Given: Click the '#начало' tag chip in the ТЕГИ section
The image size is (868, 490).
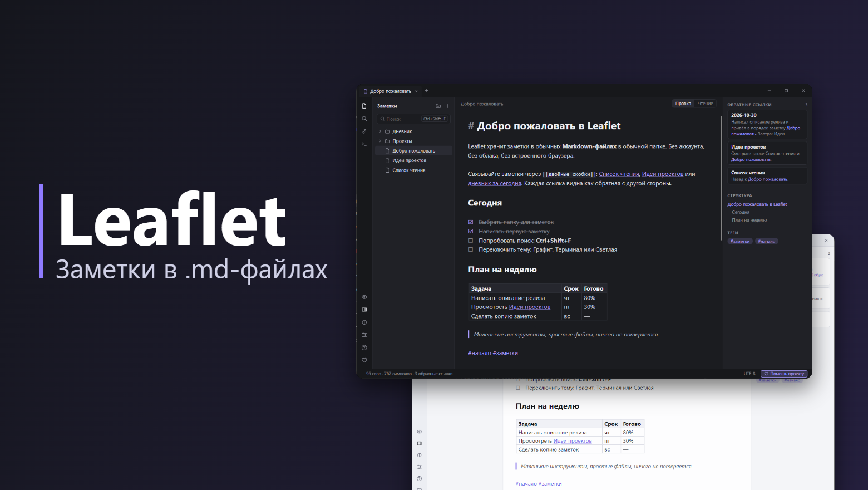Looking at the screenshot, I should pos(767,241).
